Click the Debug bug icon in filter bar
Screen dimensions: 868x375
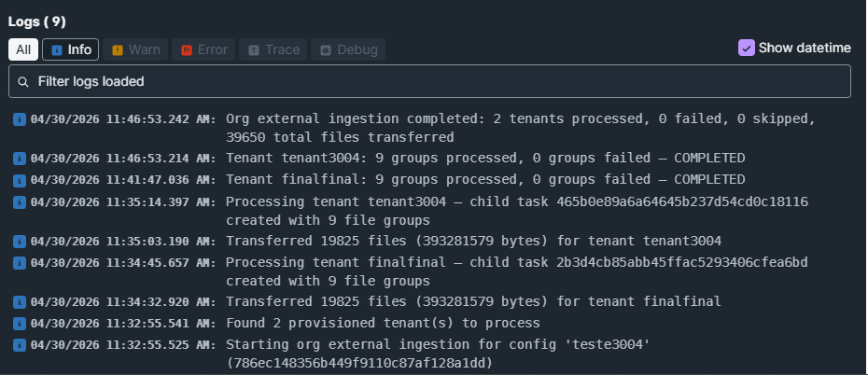tap(326, 50)
